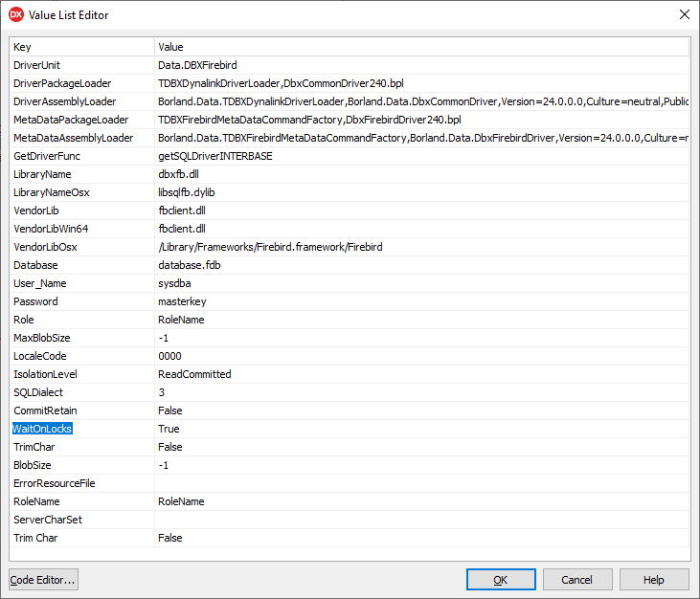Click the MetaDataAssemblyLoader value cell
The height and width of the screenshot is (599, 700).
click(422, 138)
